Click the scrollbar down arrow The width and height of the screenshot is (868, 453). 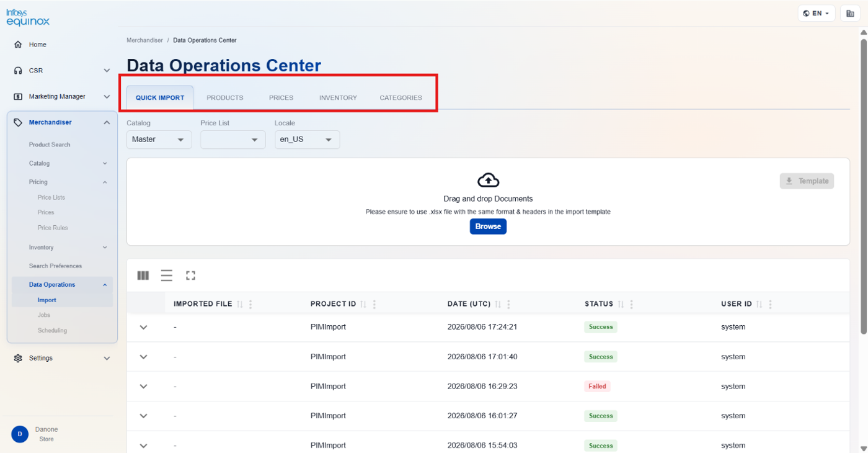pyautogui.click(x=863, y=449)
